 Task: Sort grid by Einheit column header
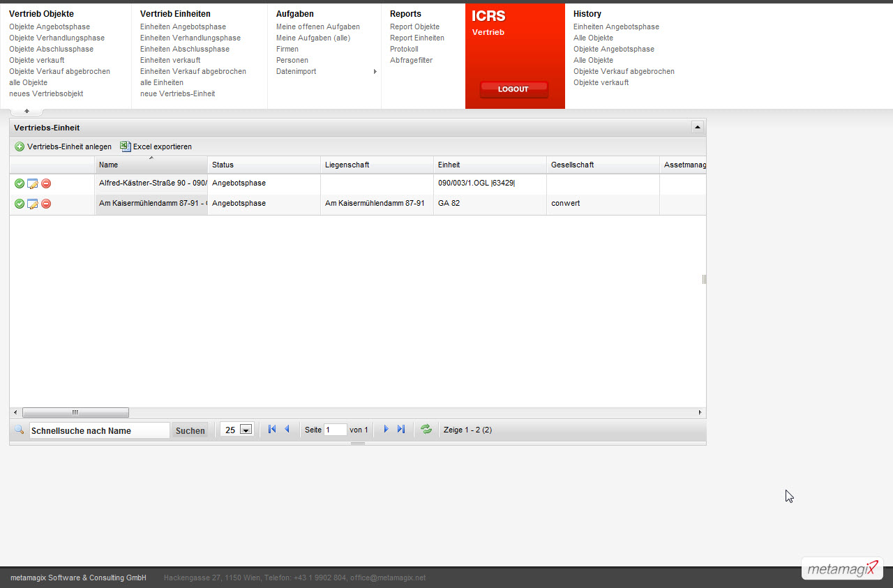(x=490, y=165)
